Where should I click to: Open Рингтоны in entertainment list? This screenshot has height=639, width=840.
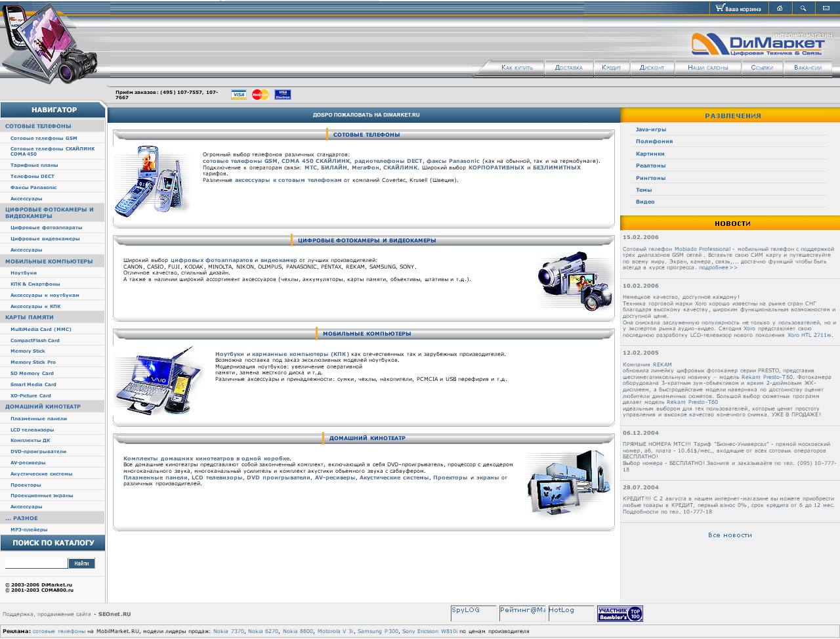point(651,178)
